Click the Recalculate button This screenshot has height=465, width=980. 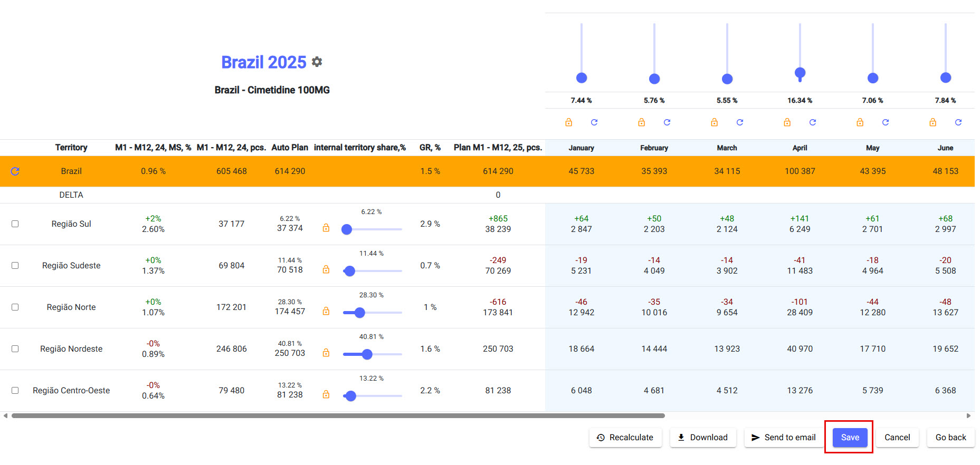coord(625,438)
